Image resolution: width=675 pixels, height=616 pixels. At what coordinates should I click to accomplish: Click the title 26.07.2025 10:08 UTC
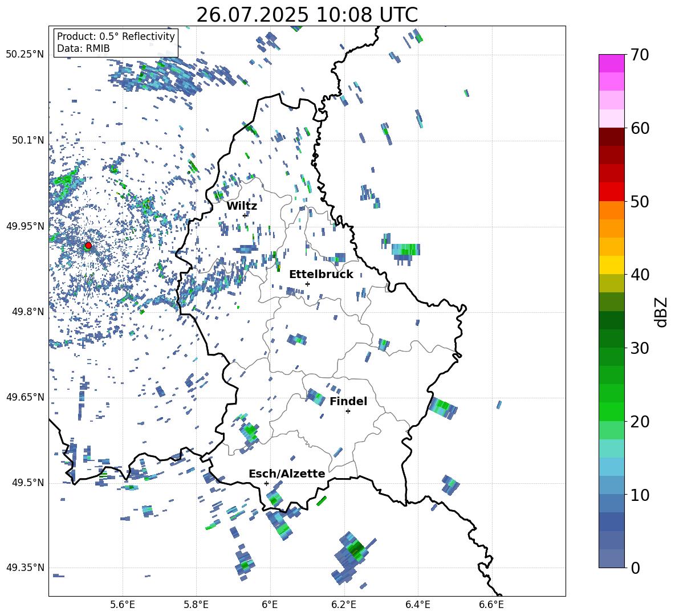[307, 15]
